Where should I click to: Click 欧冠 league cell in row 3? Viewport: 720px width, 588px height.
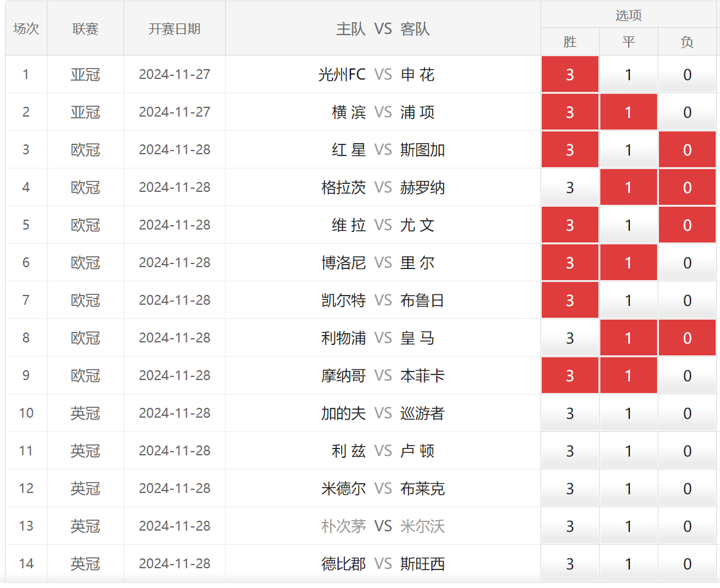[85, 150]
